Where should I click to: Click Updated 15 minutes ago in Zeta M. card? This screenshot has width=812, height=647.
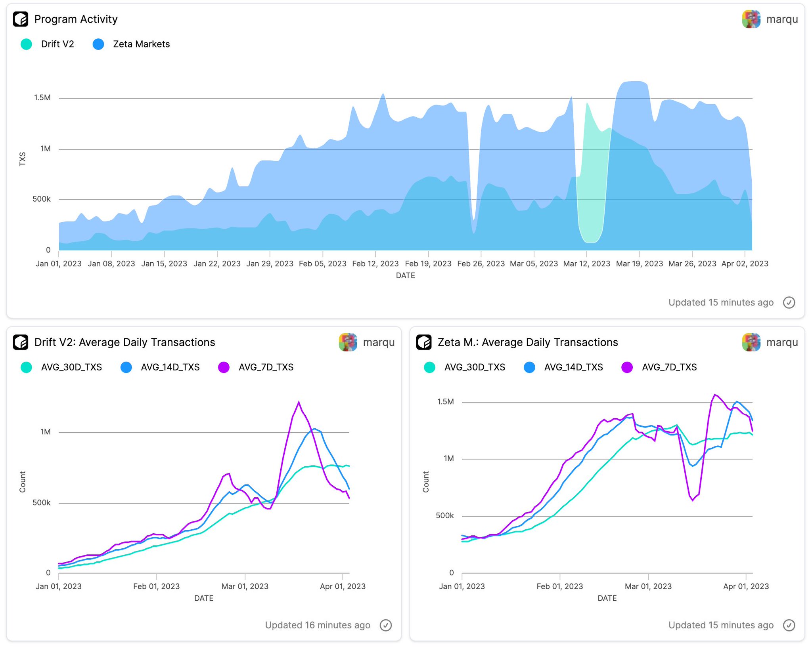click(x=721, y=625)
